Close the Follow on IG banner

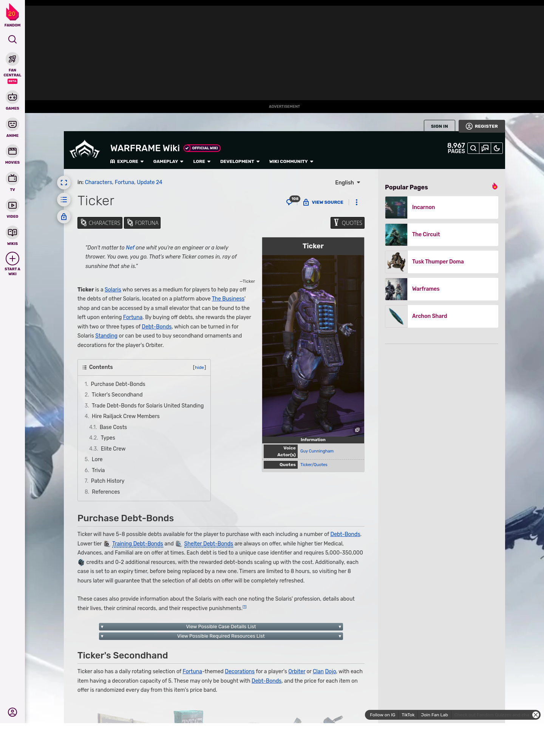tap(536, 715)
